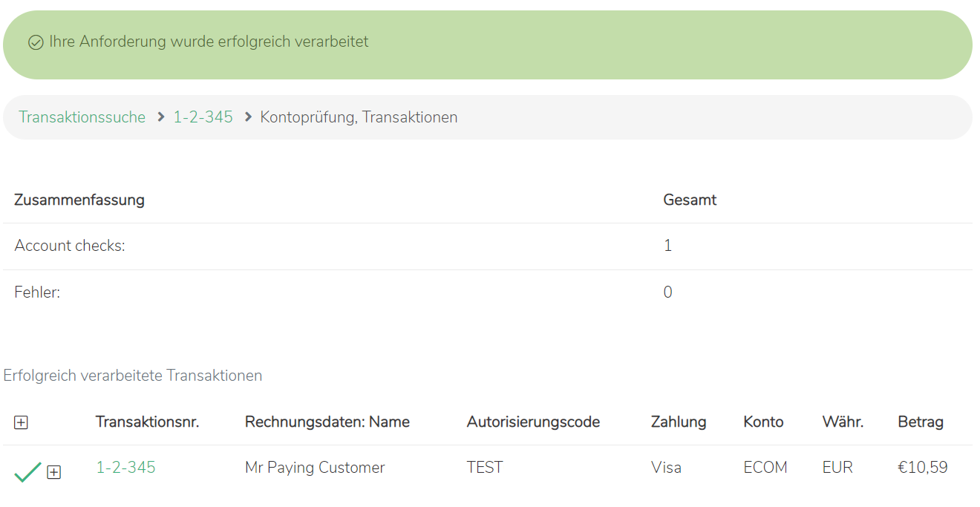The image size is (980, 507).
Task: Click the Transaktionsnr. column header
Action: point(147,422)
